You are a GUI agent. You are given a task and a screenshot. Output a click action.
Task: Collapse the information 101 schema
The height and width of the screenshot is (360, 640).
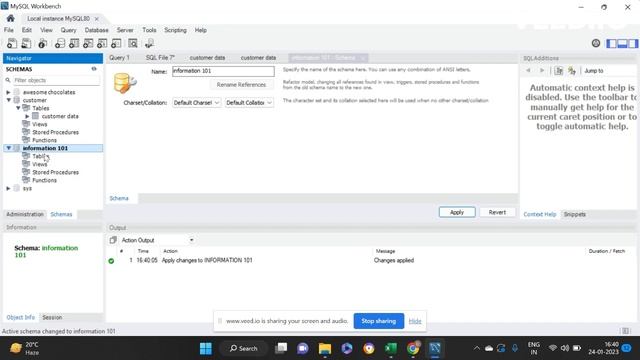(x=8, y=148)
